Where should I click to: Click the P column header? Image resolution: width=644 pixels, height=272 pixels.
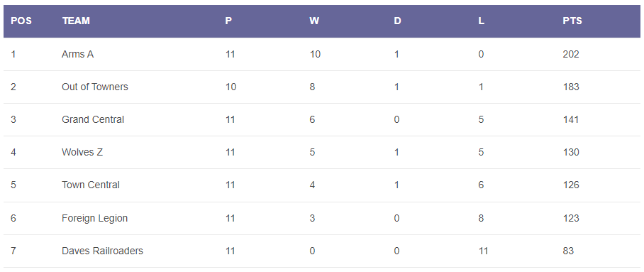[228, 21]
